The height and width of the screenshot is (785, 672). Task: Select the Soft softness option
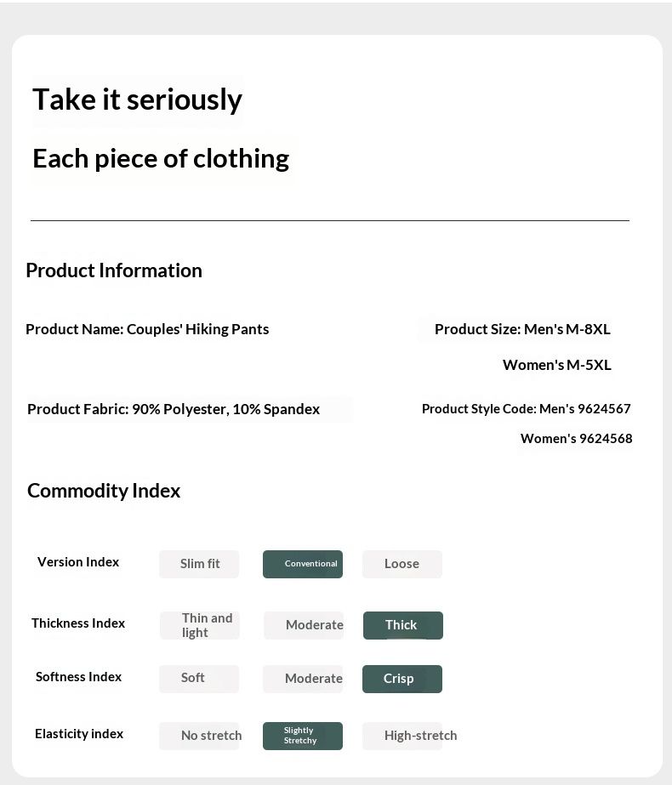(x=199, y=679)
